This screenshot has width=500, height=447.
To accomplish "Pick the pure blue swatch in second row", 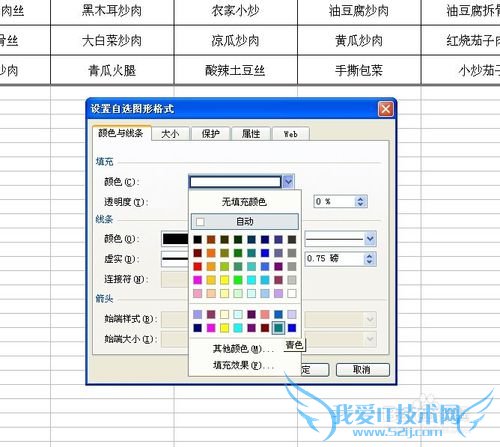I will 265,253.
